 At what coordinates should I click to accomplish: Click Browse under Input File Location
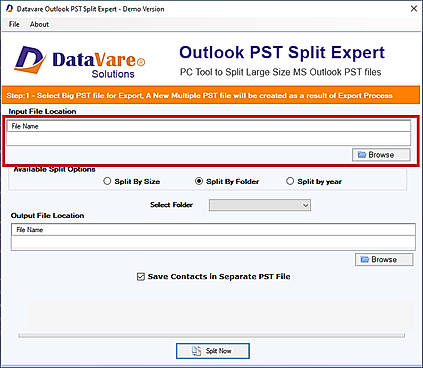(x=381, y=155)
